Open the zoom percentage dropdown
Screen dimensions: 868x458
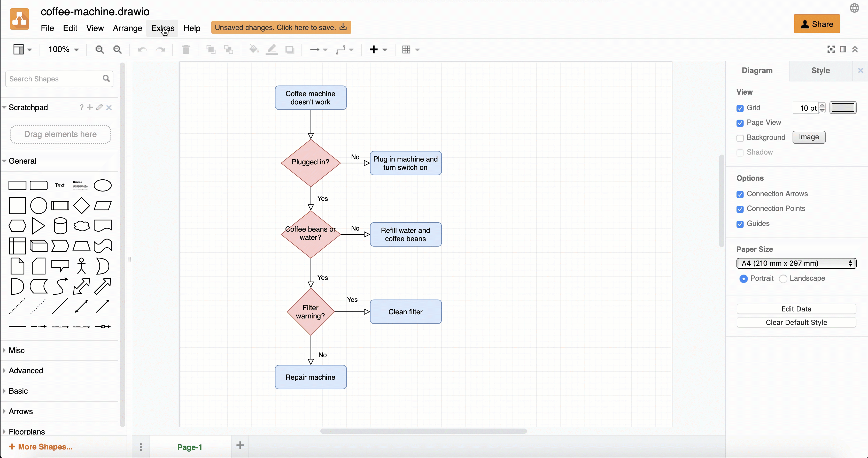coord(63,50)
